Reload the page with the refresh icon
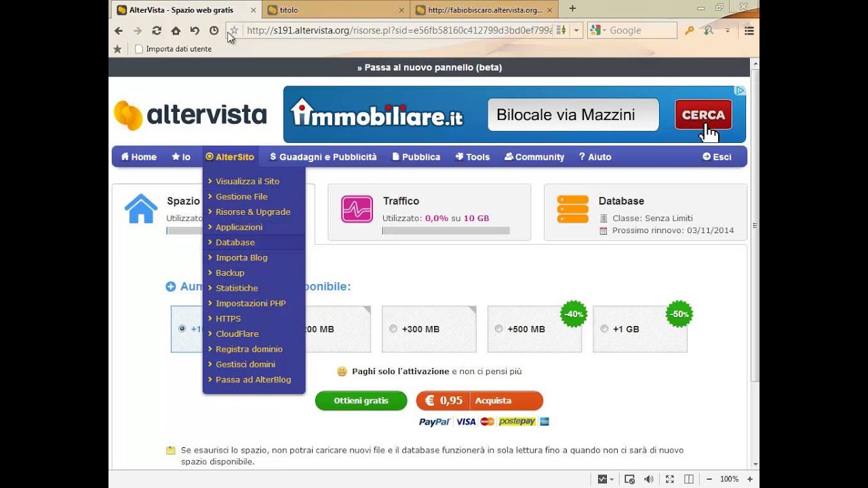 [x=157, y=30]
